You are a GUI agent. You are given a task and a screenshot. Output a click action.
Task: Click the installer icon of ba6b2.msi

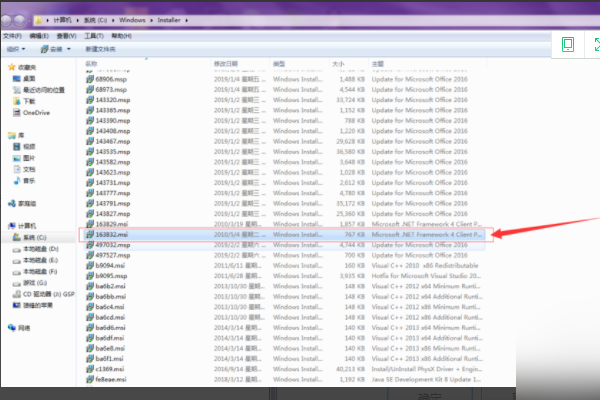pyautogui.click(x=90, y=286)
